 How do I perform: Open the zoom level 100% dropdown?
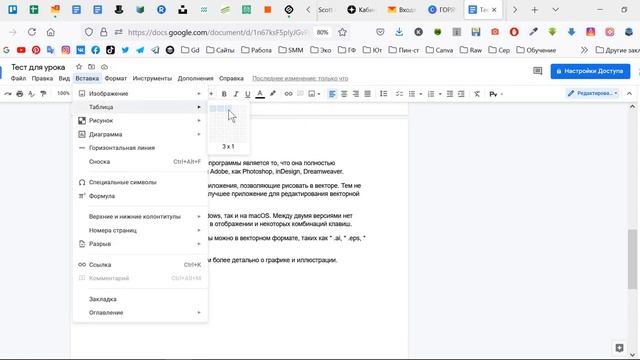(x=63, y=93)
